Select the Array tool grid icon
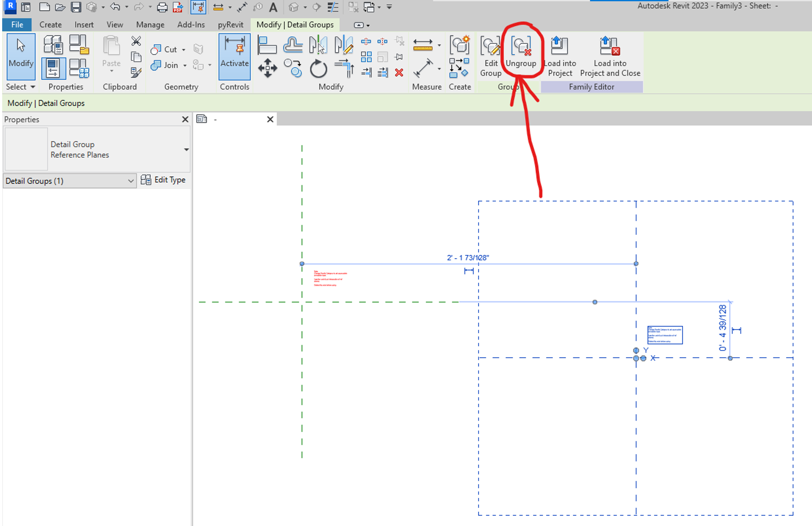This screenshot has height=526, width=812. [366, 57]
